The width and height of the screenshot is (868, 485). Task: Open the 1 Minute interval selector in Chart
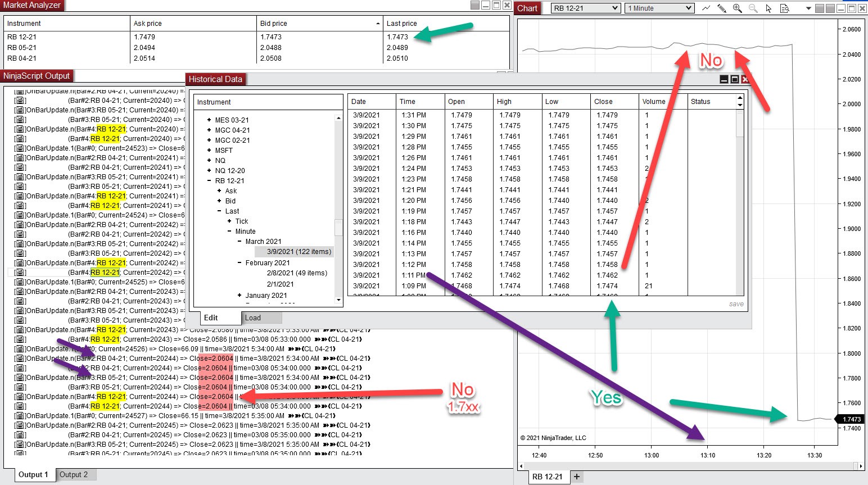pyautogui.click(x=659, y=8)
